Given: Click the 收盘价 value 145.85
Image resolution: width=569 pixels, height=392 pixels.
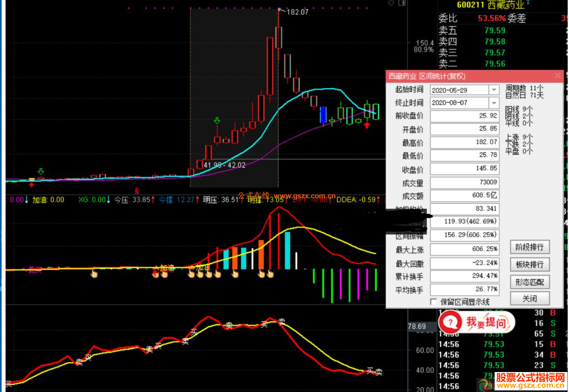Looking at the screenshot, I should tap(465, 169).
